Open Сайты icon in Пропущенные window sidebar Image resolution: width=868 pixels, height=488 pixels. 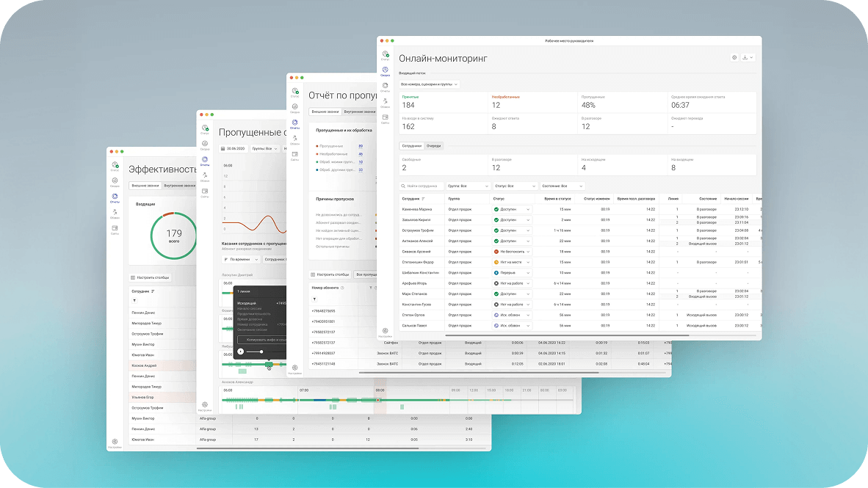coord(205,192)
